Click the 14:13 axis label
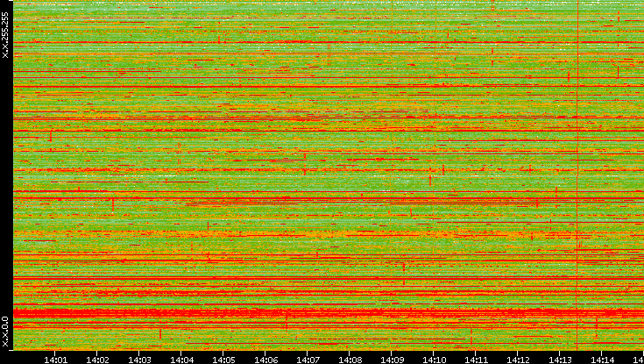 (x=560, y=360)
